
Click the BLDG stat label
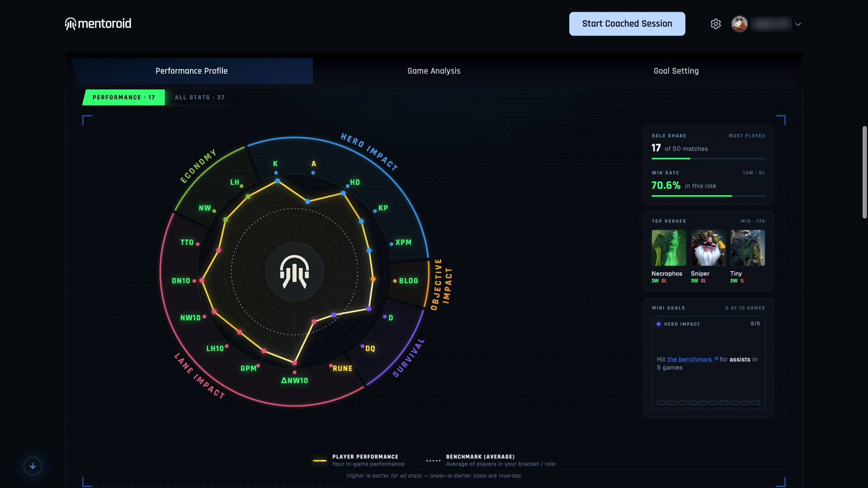click(x=409, y=281)
